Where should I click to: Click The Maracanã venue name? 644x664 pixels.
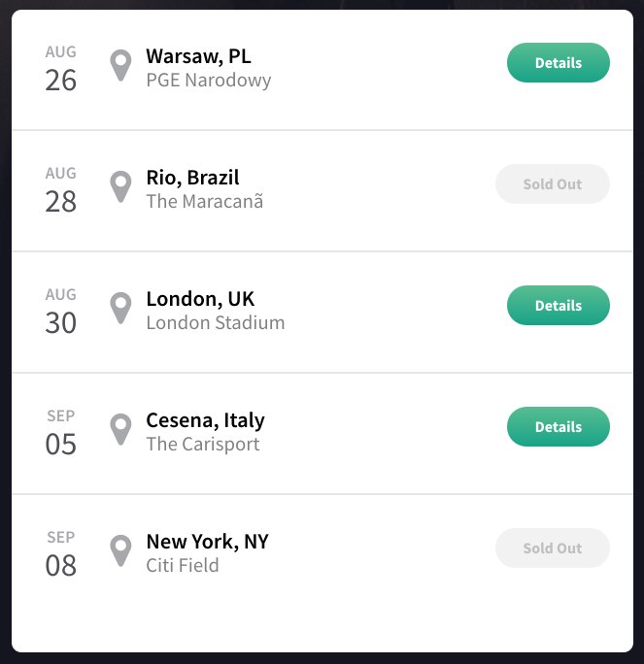204,202
